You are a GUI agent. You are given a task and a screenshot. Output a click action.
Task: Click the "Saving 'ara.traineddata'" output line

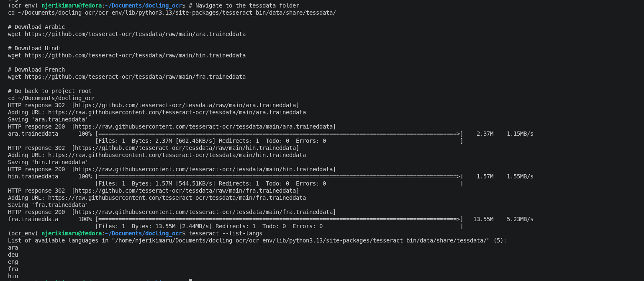point(48,119)
